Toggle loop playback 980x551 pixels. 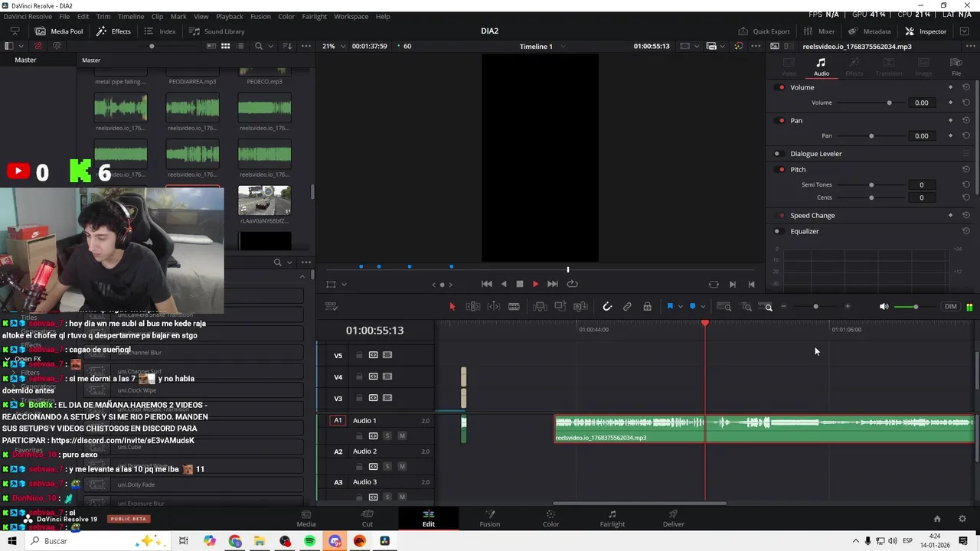(572, 284)
